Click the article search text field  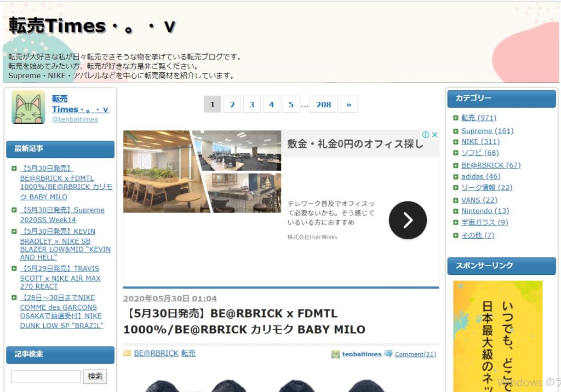pos(46,377)
